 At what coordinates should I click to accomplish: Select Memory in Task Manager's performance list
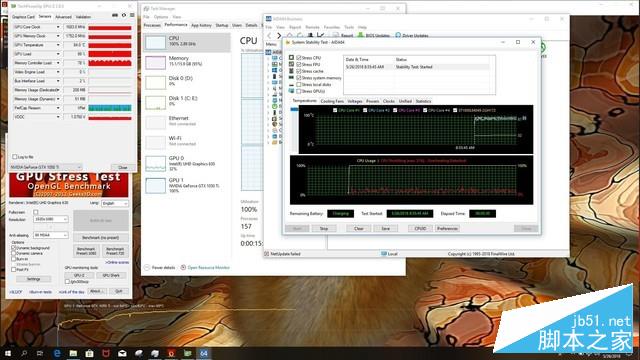187,62
